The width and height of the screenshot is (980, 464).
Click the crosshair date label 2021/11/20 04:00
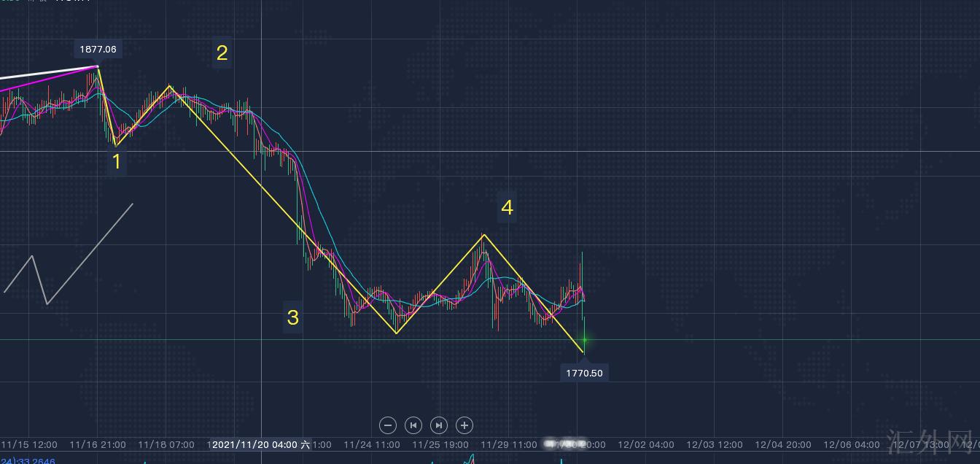click(x=260, y=444)
